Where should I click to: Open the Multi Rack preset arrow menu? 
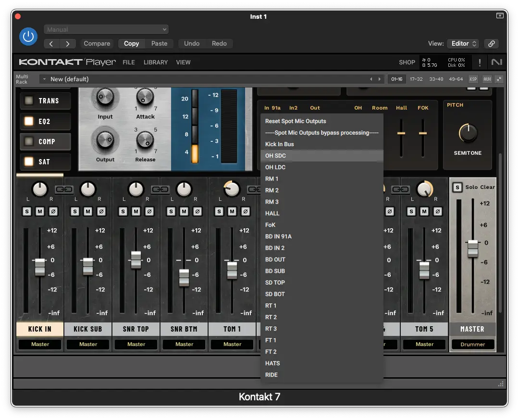tap(44, 79)
